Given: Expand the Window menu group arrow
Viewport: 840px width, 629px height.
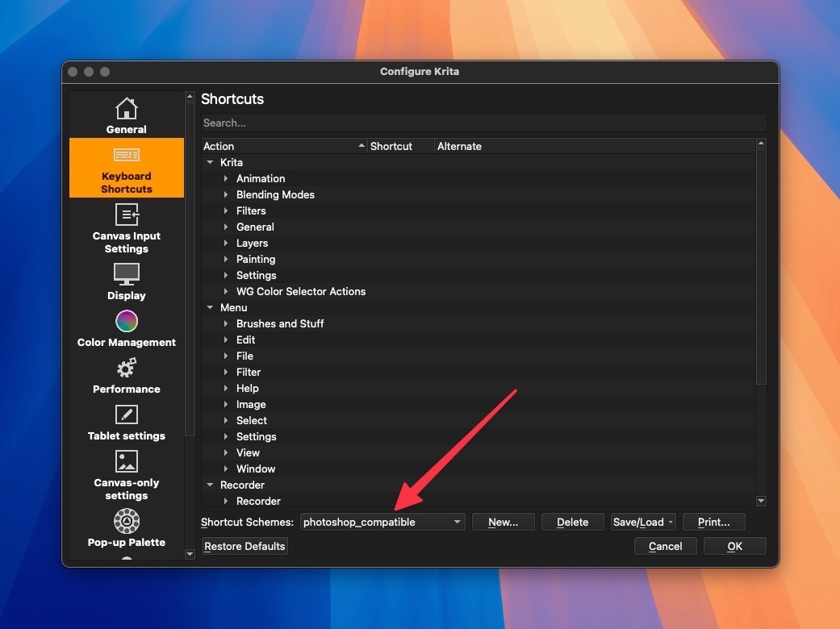Looking at the screenshot, I should (x=226, y=469).
